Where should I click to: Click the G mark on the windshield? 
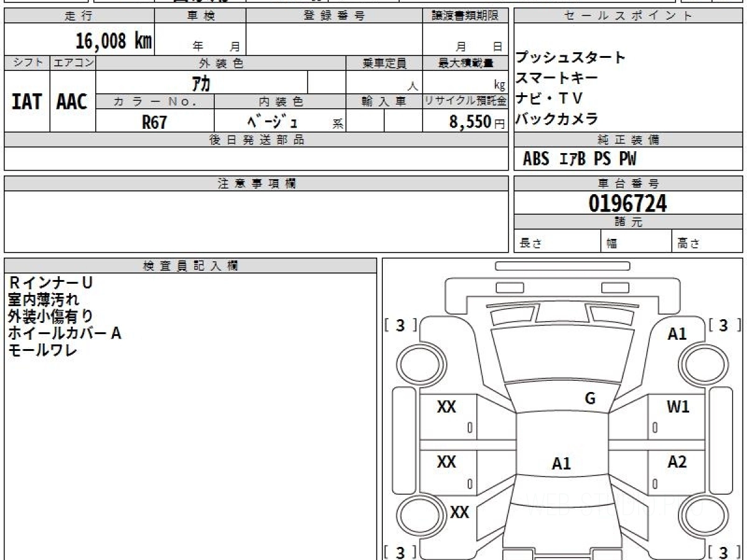click(x=590, y=399)
